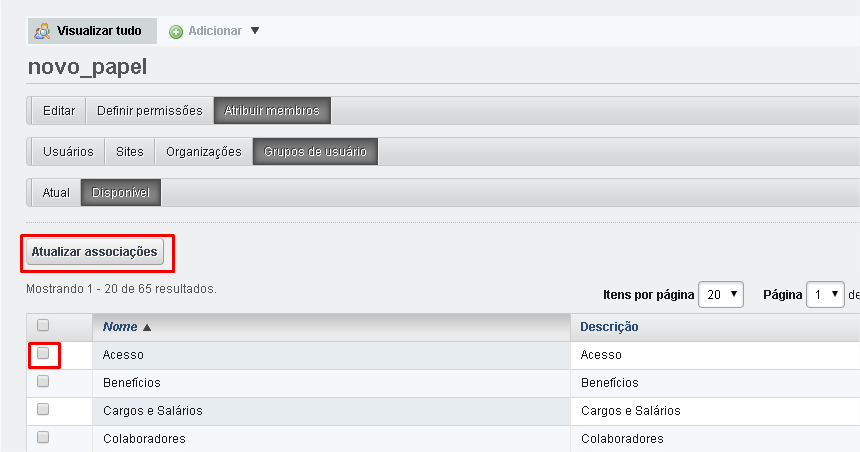Viewport: 860px width, 452px height.
Task: Open the Sites tab
Action: point(130,151)
